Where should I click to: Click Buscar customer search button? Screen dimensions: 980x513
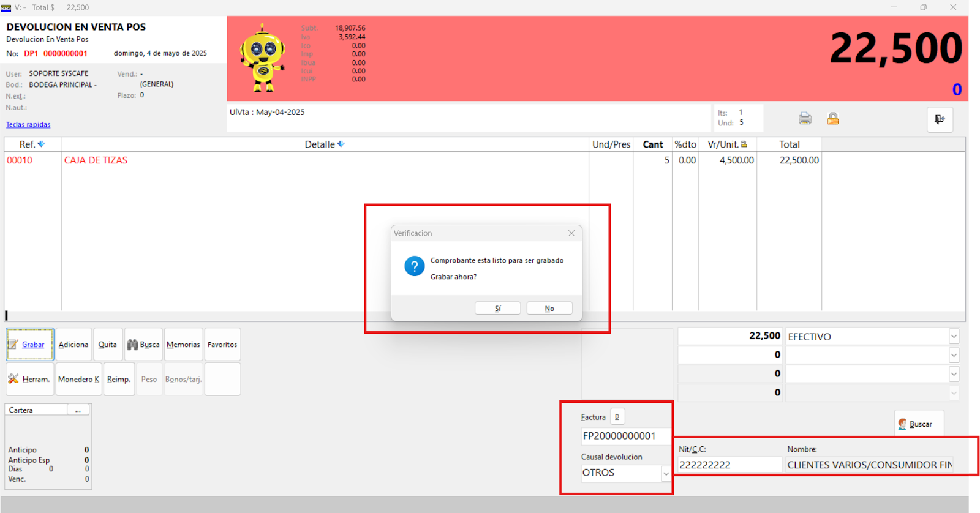click(919, 424)
